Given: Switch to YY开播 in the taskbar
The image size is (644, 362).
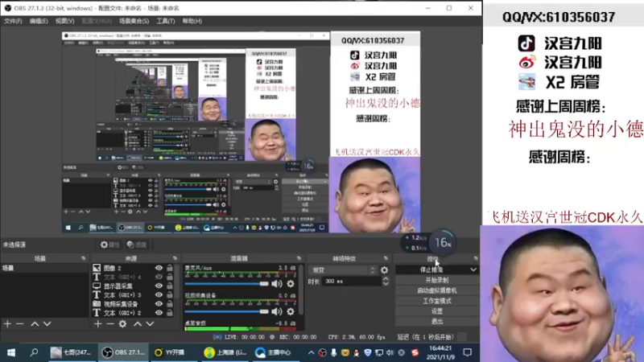Looking at the screenshot, I should pos(170,352).
